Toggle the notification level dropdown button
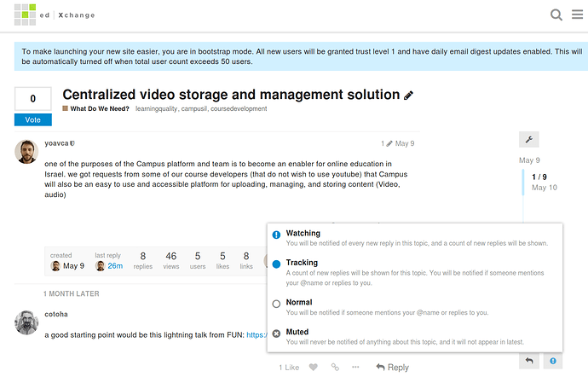The image size is (588, 377). point(553,362)
